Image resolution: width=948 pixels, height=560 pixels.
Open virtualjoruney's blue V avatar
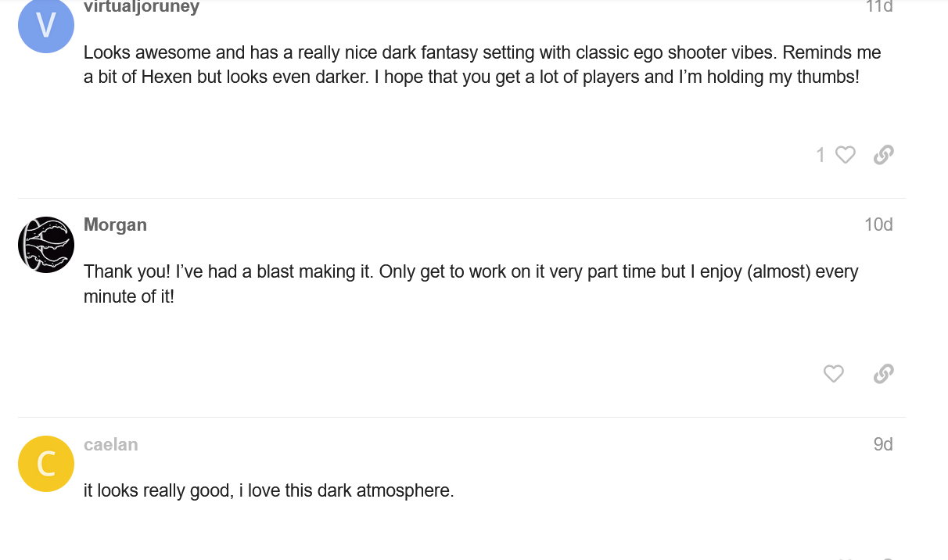pyautogui.click(x=46, y=26)
